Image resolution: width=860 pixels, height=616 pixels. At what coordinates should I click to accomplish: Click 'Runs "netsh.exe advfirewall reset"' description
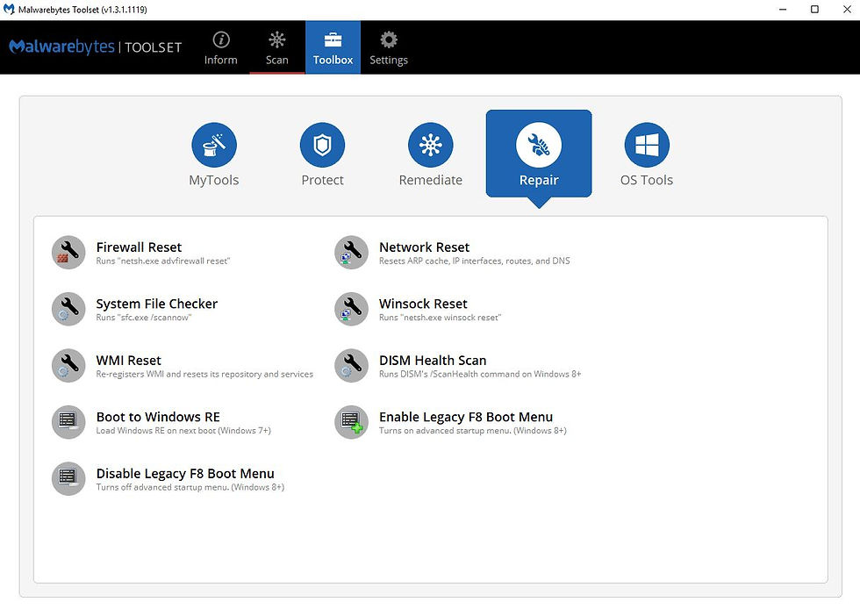coord(163,261)
